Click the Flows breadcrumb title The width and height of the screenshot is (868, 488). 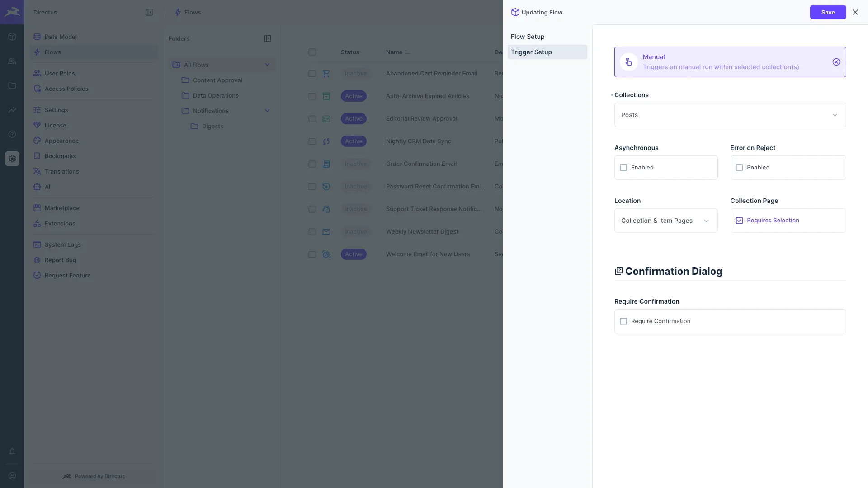193,12
